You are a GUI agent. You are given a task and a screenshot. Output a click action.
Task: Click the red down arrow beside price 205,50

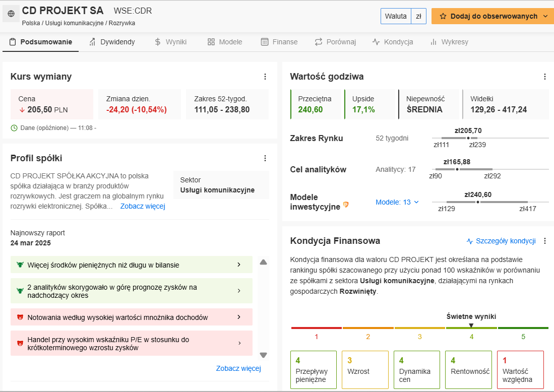[22, 110]
